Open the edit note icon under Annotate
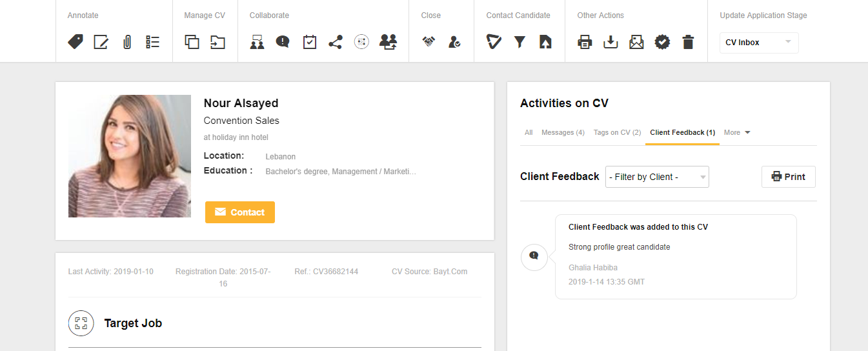 pyautogui.click(x=101, y=43)
